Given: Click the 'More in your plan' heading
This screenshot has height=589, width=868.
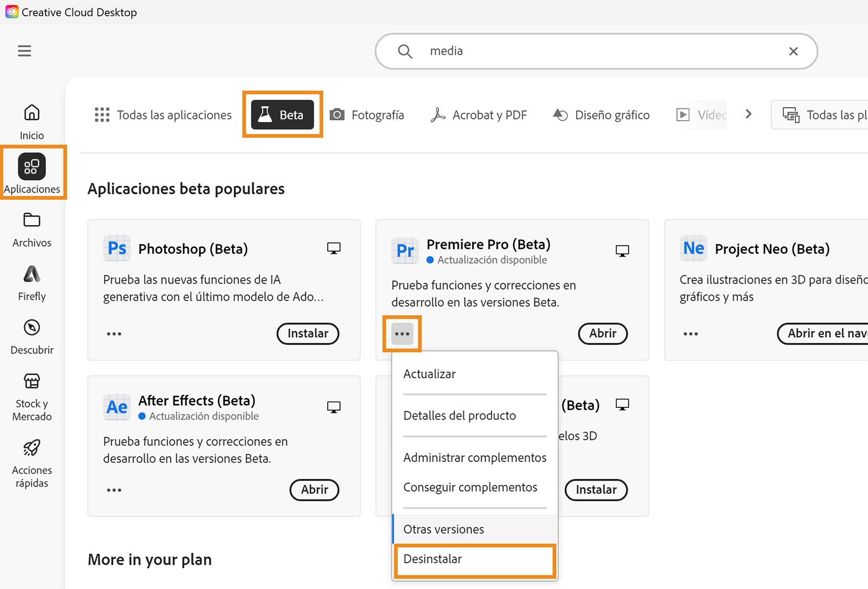Looking at the screenshot, I should (x=150, y=559).
